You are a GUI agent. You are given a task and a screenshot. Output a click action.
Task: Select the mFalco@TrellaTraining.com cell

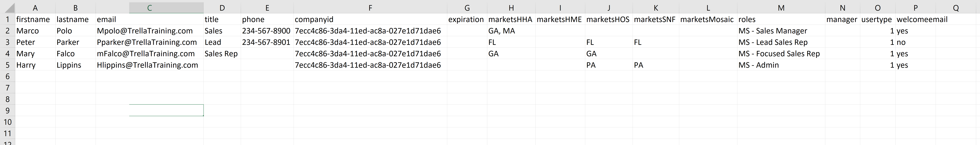click(x=149, y=54)
